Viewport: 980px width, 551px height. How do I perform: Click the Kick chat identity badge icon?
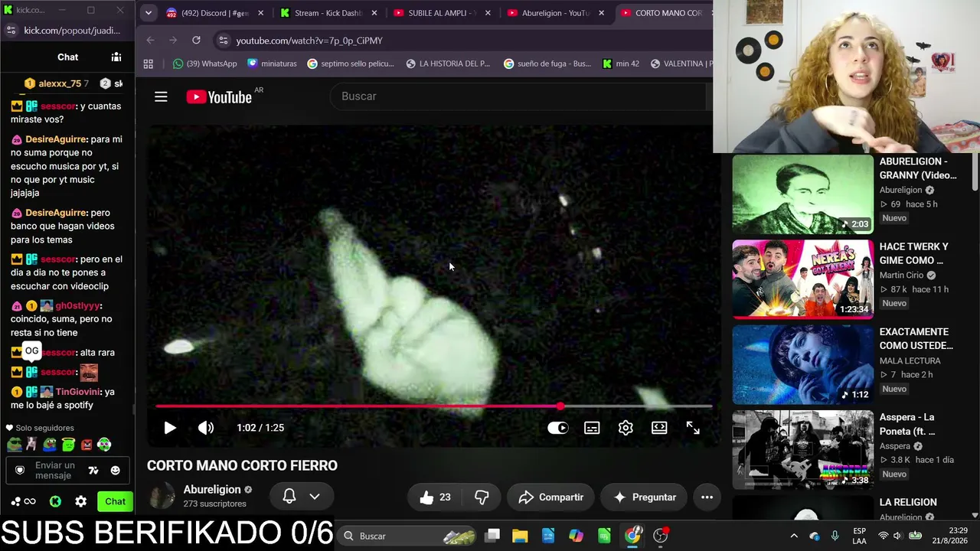point(20,470)
